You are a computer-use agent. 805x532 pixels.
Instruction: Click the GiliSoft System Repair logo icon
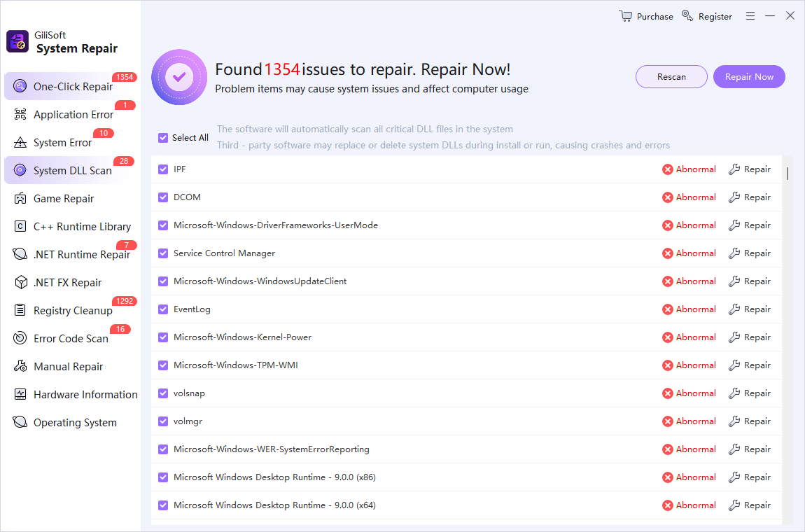pyautogui.click(x=17, y=41)
